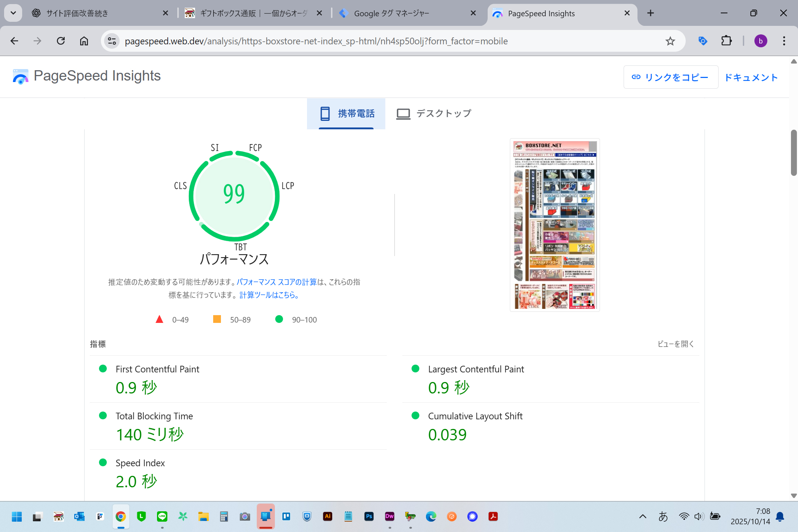
Task: Click the リンクをコピー button
Action: pos(671,77)
